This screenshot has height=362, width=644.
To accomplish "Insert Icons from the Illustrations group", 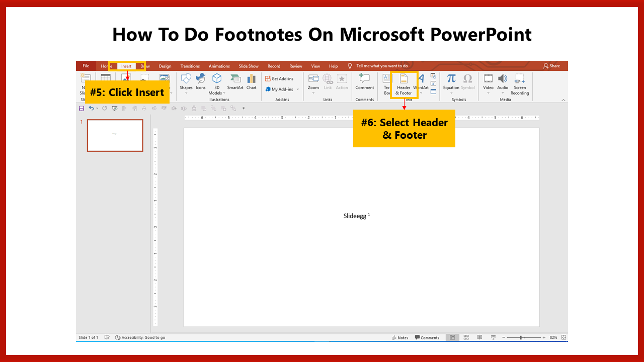I will click(x=201, y=81).
